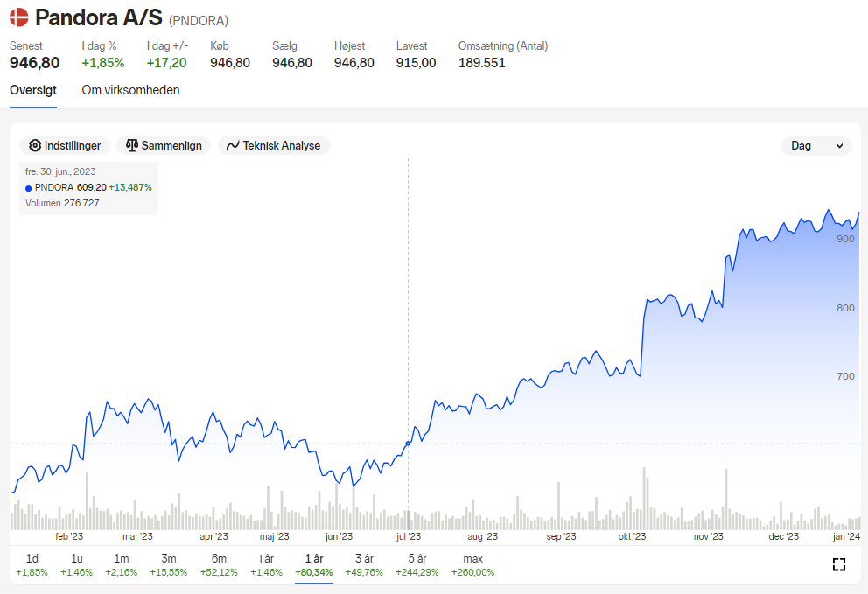The height and width of the screenshot is (594, 868).
Task: Switch to the Oversigt tab
Action: [x=33, y=90]
